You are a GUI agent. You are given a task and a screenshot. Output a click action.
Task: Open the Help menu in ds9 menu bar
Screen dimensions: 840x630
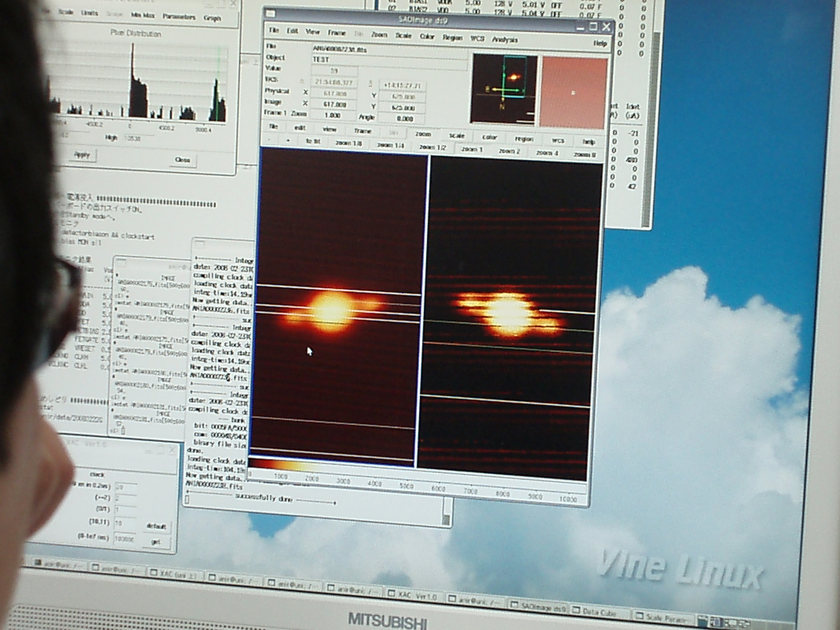coord(600,43)
